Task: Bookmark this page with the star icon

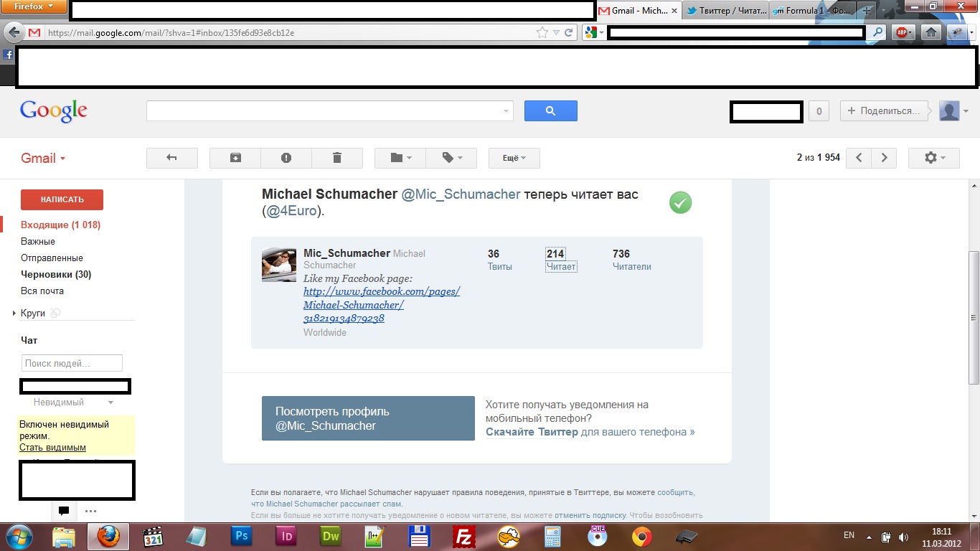Action: (542, 32)
